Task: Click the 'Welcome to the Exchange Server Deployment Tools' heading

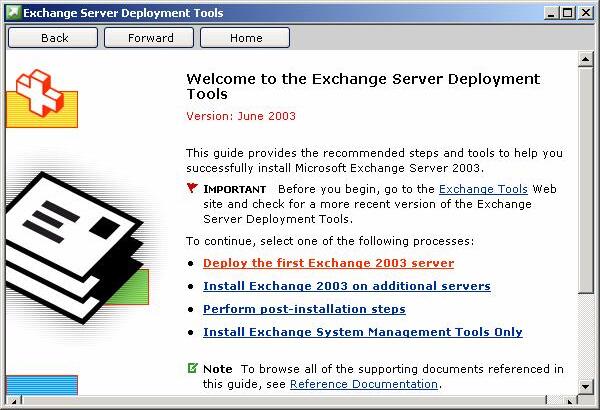Action: (x=363, y=86)
